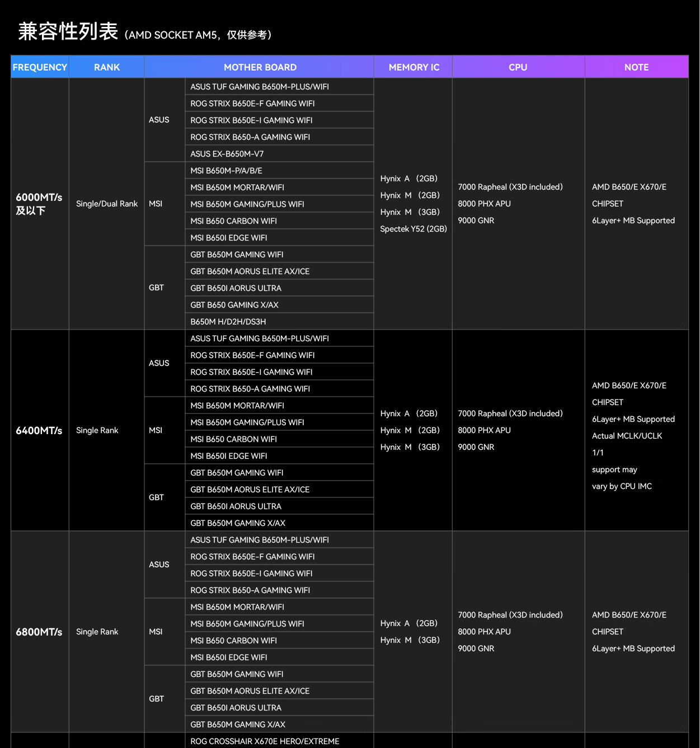700x748 pixels.
Task: Select the 6800MT/s frequency cell
Action: [x=40, y=632]
